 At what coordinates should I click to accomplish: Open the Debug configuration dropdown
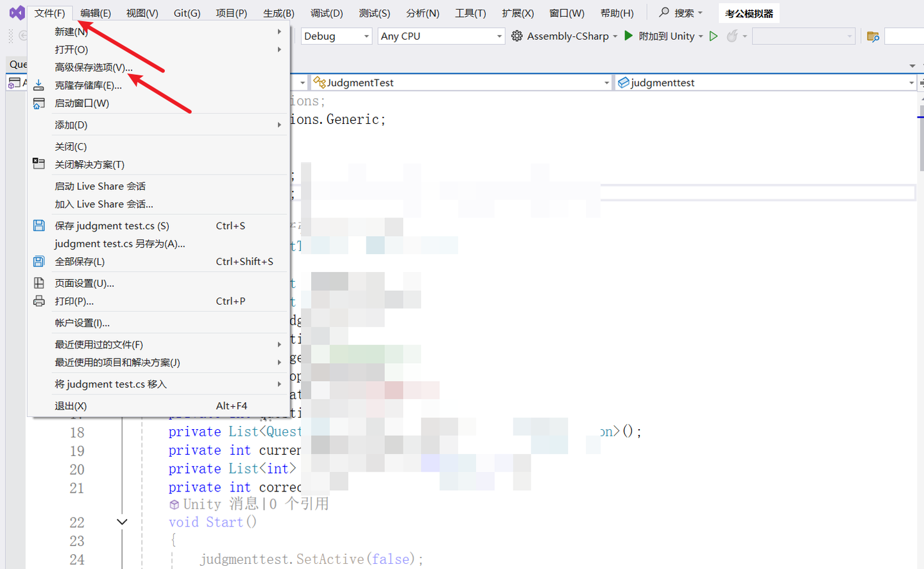click(336, 37)
